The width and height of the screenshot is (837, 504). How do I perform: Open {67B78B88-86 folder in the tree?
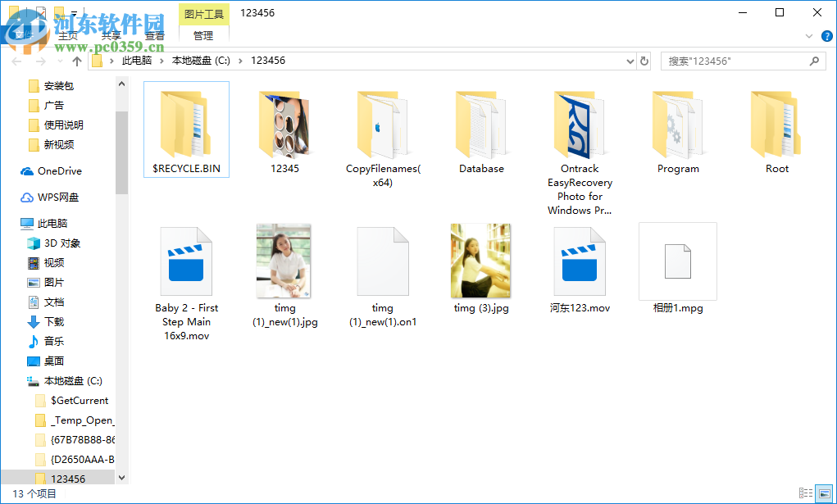point(75,440)
